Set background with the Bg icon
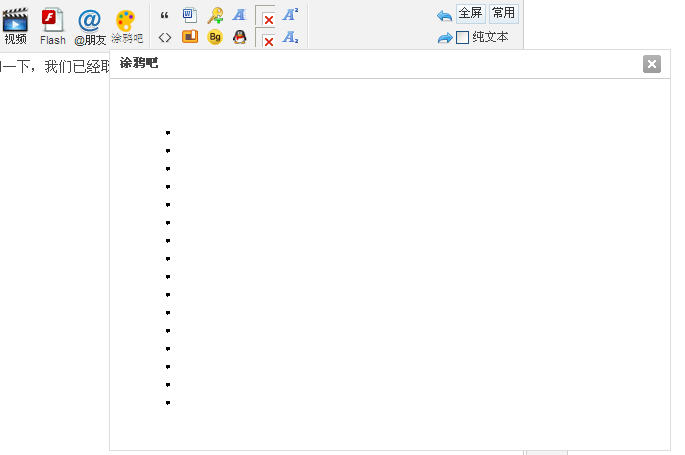 [x=215, y=38]
